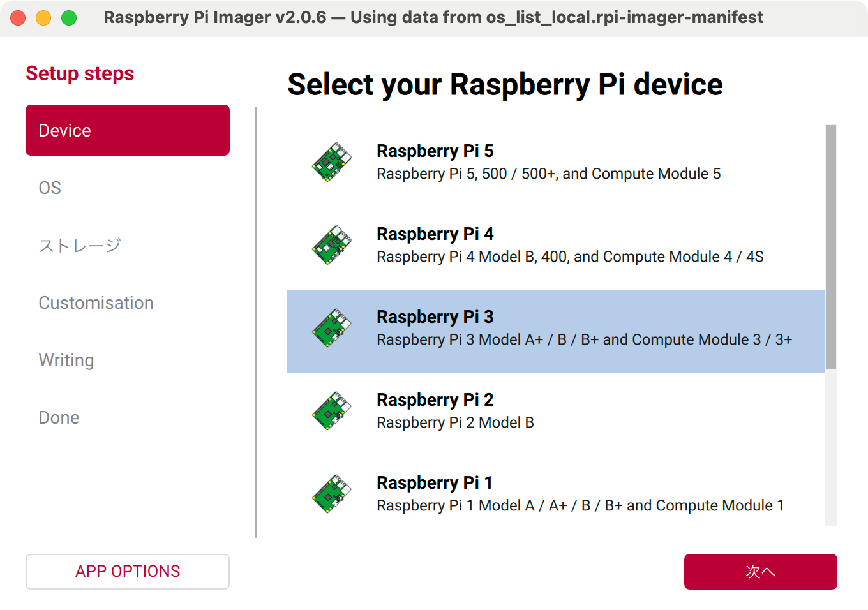Click the green macOS zoom window button
The height and width of the screenshot is (610, 868).
pyautogui.click(x=69, y=18)
